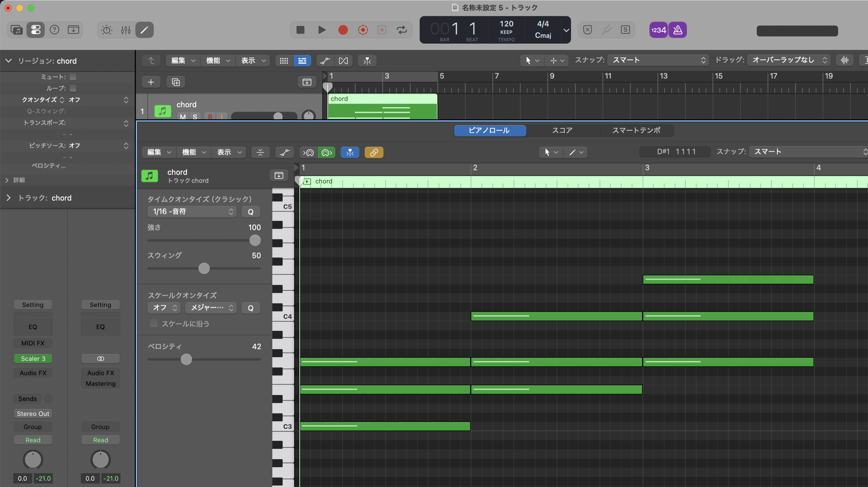Adjust the スウィング swing slider
Screen dimensions: 868x487
click(204, 269)
